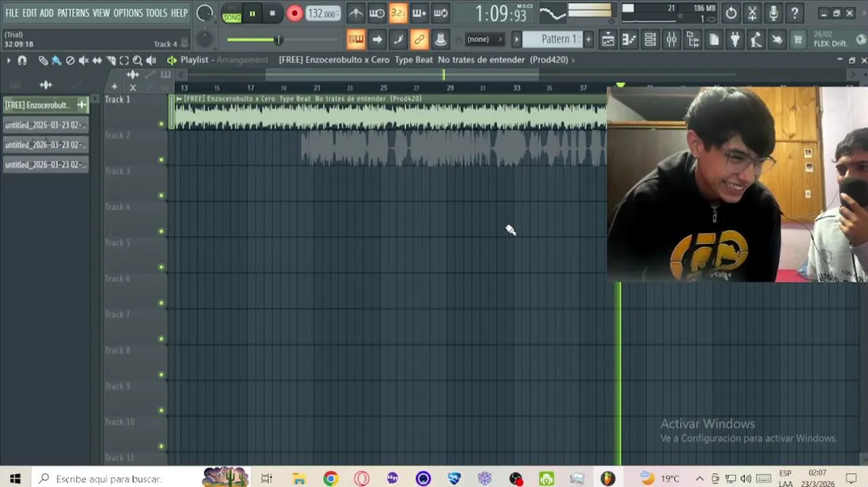Viewport: 868px width, 487px height.
Task: Select the Paint brush tool
Action: [x=57, y=60]
